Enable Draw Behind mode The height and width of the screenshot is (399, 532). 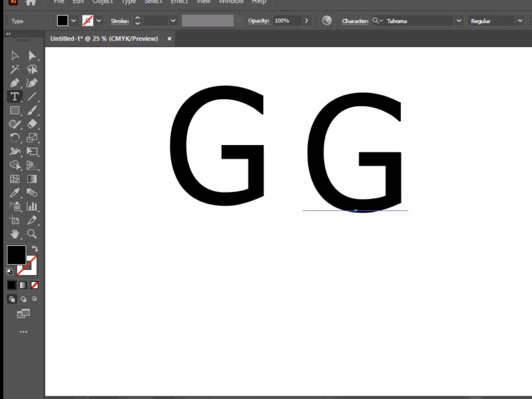point(23,299)
